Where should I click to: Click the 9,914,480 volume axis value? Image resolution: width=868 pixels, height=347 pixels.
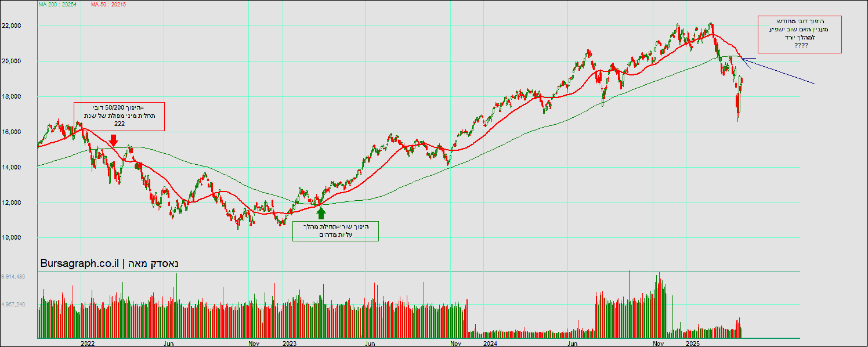tap(13, 277)
